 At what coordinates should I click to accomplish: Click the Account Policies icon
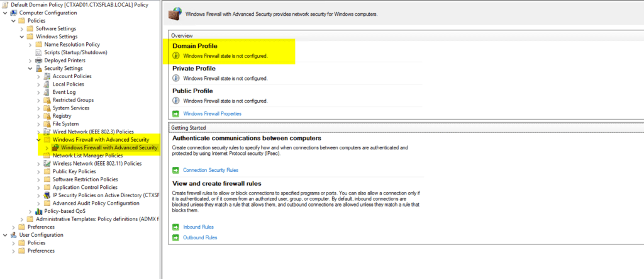pos(47,76)
